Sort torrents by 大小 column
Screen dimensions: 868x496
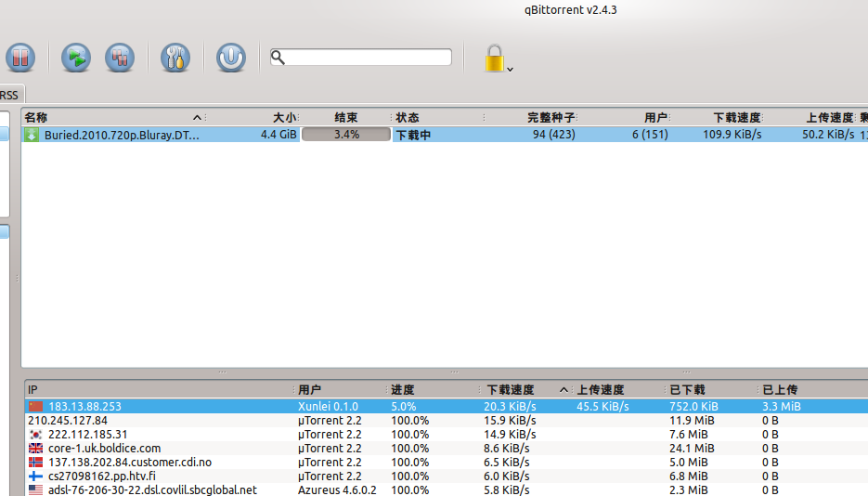[253, 117]
